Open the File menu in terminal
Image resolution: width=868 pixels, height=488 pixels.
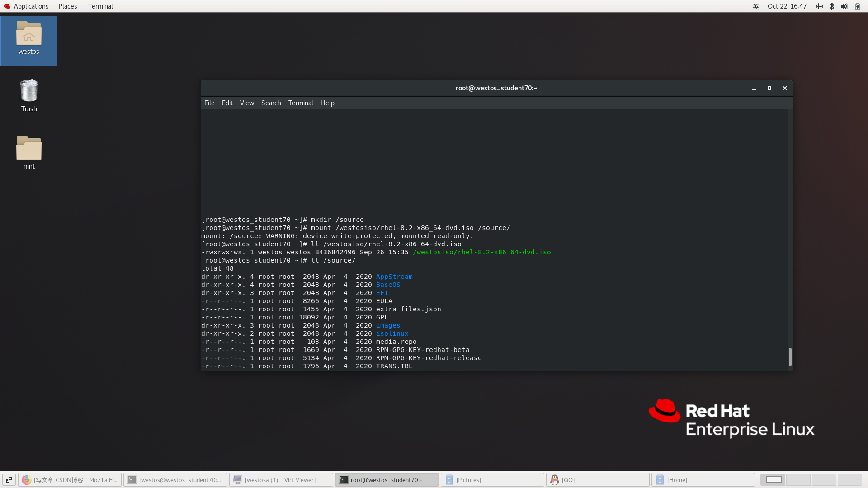tap(209, 103)
